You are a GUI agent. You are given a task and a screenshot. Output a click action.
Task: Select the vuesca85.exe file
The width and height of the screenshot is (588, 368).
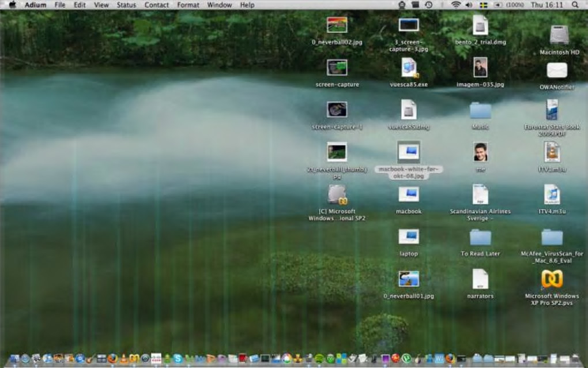pos(408,68)
